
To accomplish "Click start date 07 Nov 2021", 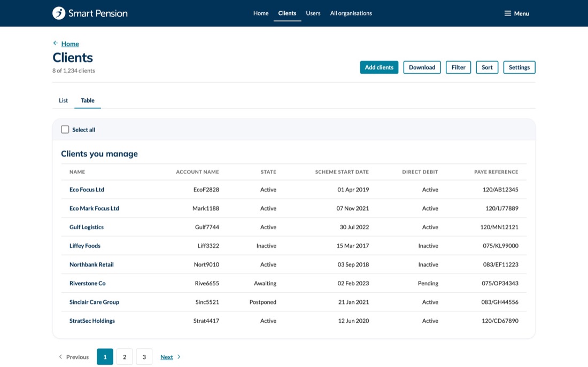I will pyautogui.click(x=352, y=208).
